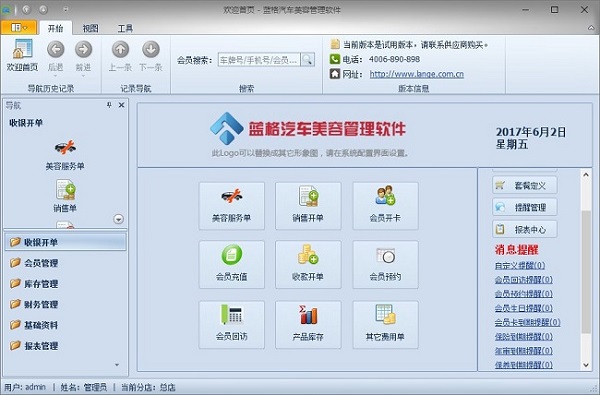Click the phone number 4006-890-898
This screenshot has height=395, width=600.
click(394, 59)
